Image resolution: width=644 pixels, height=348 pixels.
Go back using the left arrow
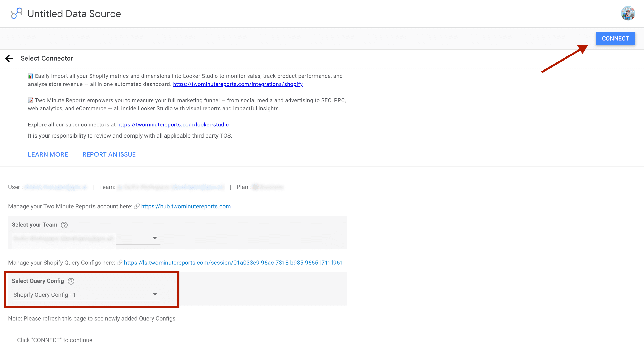click(x=9, y=58)
